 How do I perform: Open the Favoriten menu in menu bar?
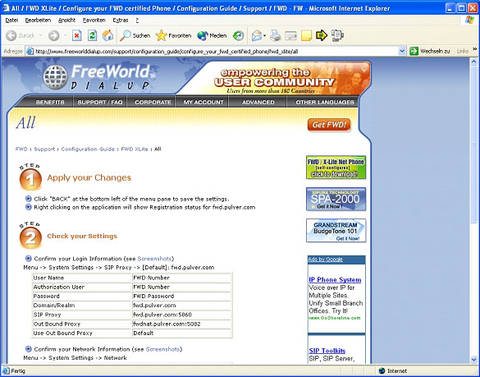pos(94,20)
